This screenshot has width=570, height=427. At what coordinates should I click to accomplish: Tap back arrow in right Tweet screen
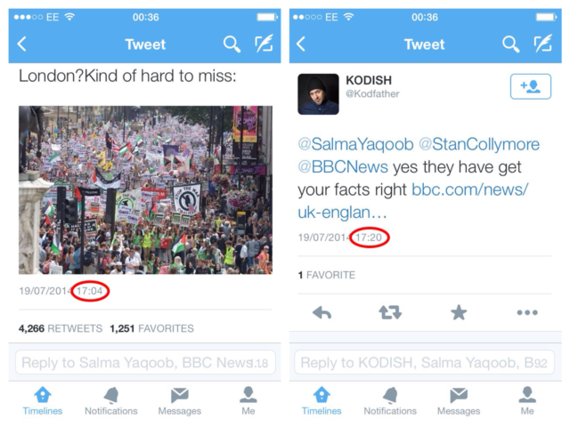coord(301,44)
